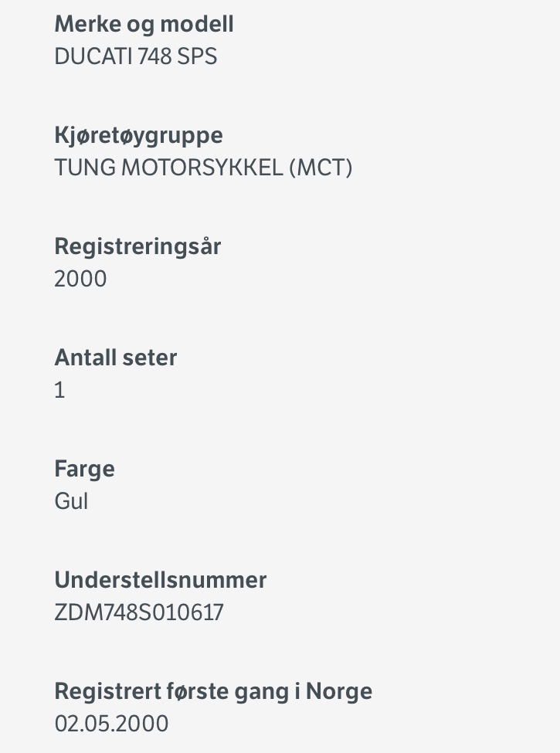Click the word DUCATI in model name
The width and height of the screenshot is (560, 753).
click(x=93, y=56)
